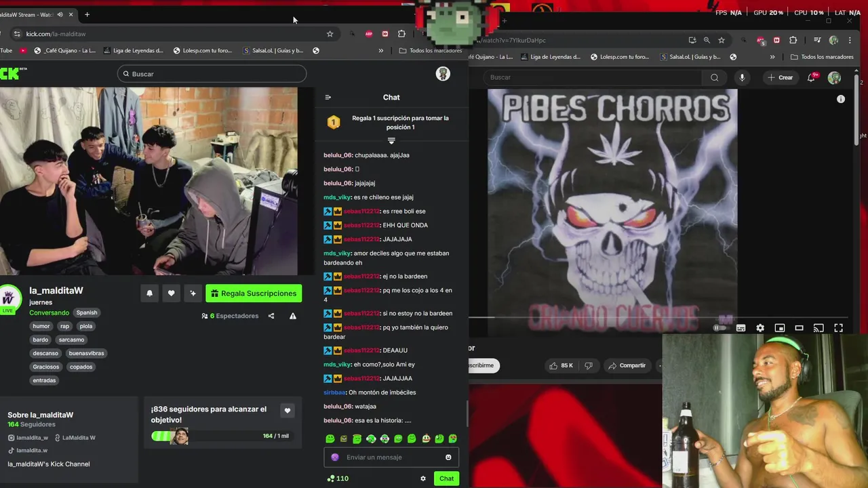Click Compartir under the YouTube video
This screenshot has width=868, height=488.
click(627, 365)
